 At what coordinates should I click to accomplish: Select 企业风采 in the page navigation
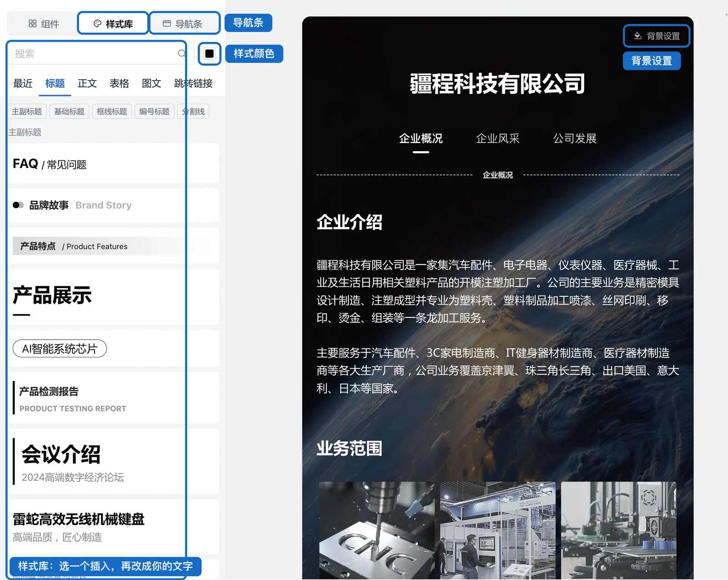click(x=498, y=138)
